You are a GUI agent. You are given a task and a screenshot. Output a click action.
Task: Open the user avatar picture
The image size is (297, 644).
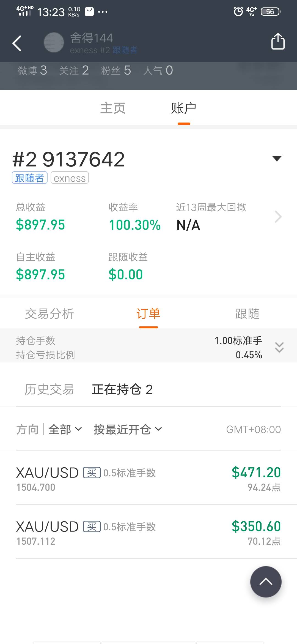coord(54,42)
